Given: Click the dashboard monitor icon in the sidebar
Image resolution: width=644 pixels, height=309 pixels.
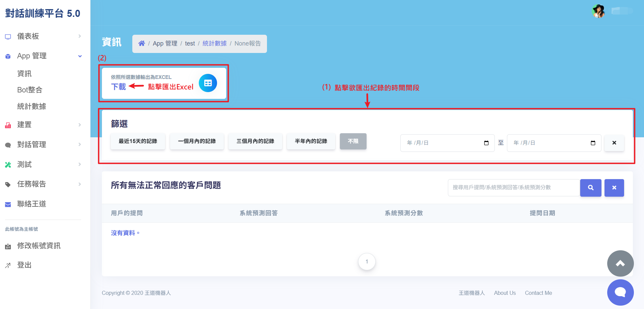Looking at the screenshot, I should [x=8, y=36].
